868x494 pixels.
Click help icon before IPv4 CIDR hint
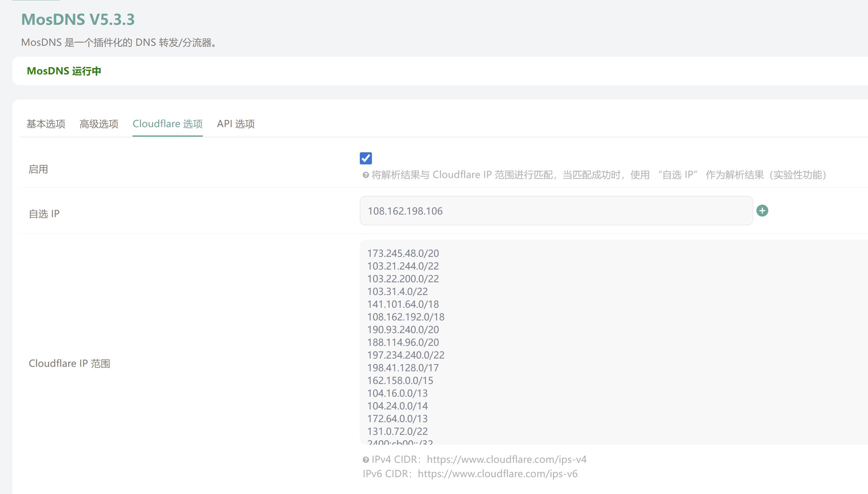[x=366, y=460]
